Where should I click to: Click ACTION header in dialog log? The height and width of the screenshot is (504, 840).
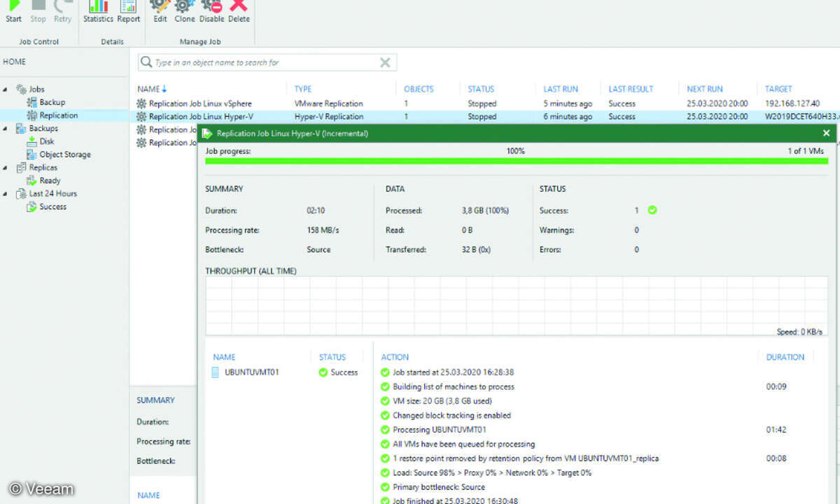tap(395, 357)
